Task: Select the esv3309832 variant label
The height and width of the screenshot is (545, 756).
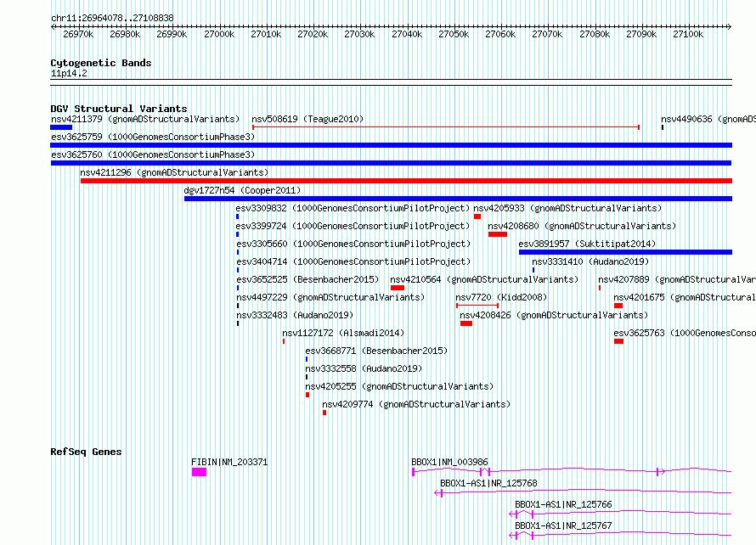Action: [353, 208]
